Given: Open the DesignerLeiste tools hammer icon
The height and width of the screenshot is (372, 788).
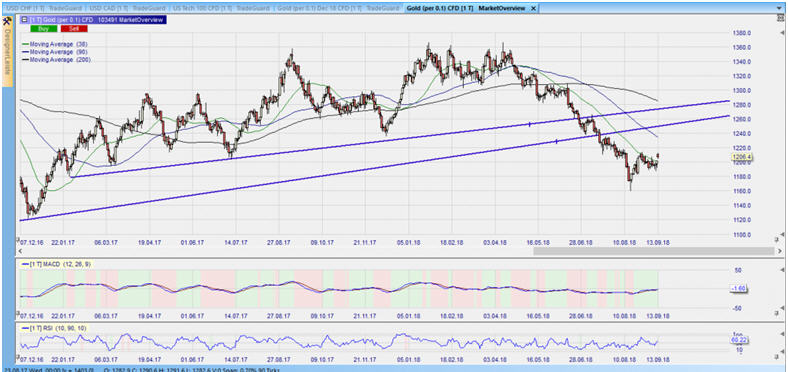Looking at the screenshot, I should coord(7,22).
